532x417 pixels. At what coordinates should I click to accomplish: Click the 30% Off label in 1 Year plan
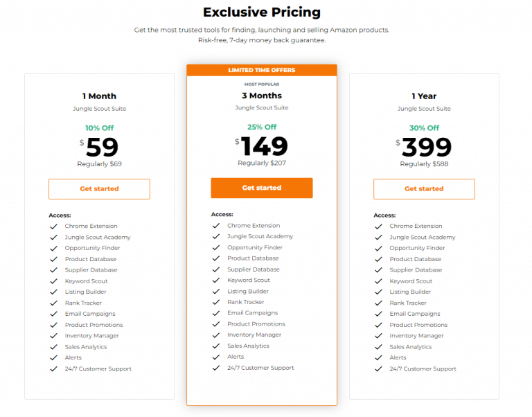pos(424,128)
